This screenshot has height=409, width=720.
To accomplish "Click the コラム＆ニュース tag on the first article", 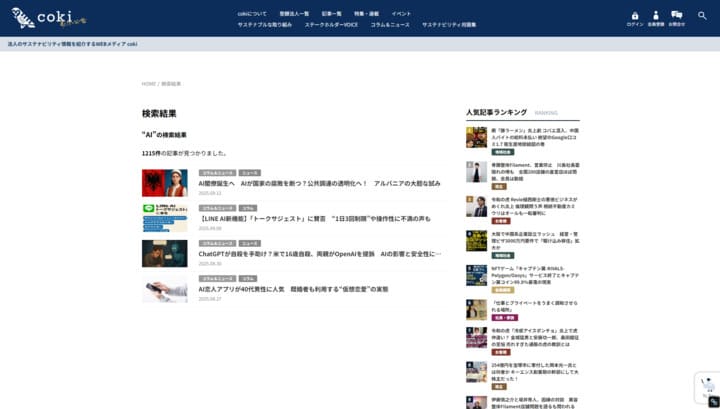I will tap(217, 173).
